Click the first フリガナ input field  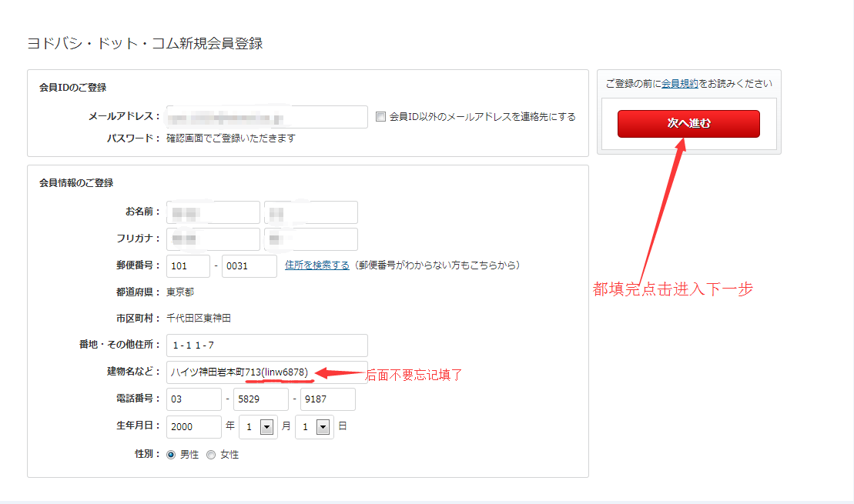pyautogui.click(x=213, y=239)
